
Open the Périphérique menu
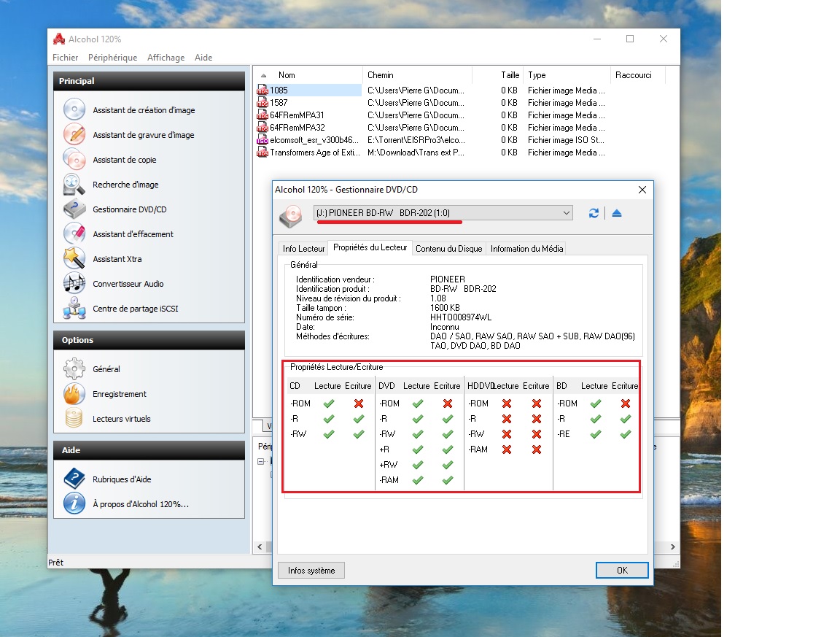click(x=112, y=58)
